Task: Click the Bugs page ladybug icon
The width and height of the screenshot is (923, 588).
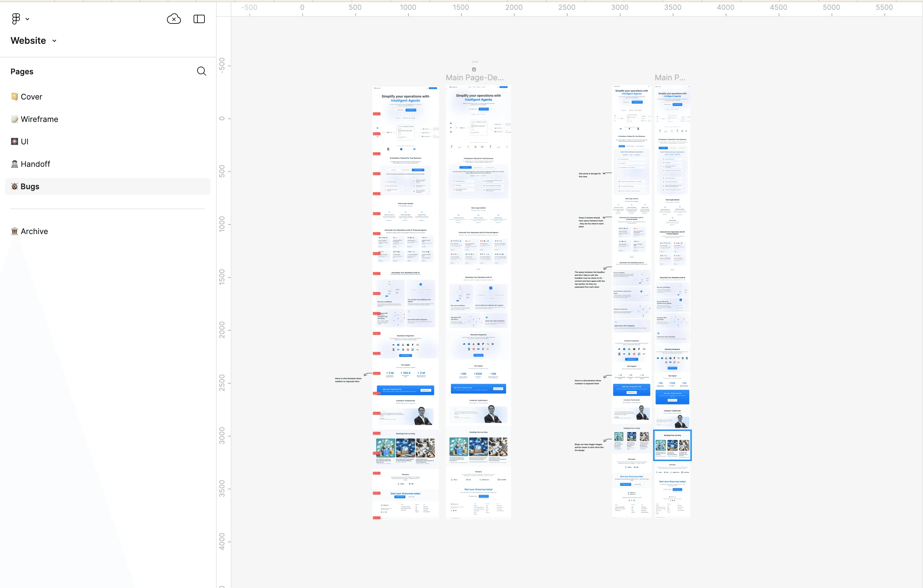Action: pyautogui.click(x=15, y=186)
